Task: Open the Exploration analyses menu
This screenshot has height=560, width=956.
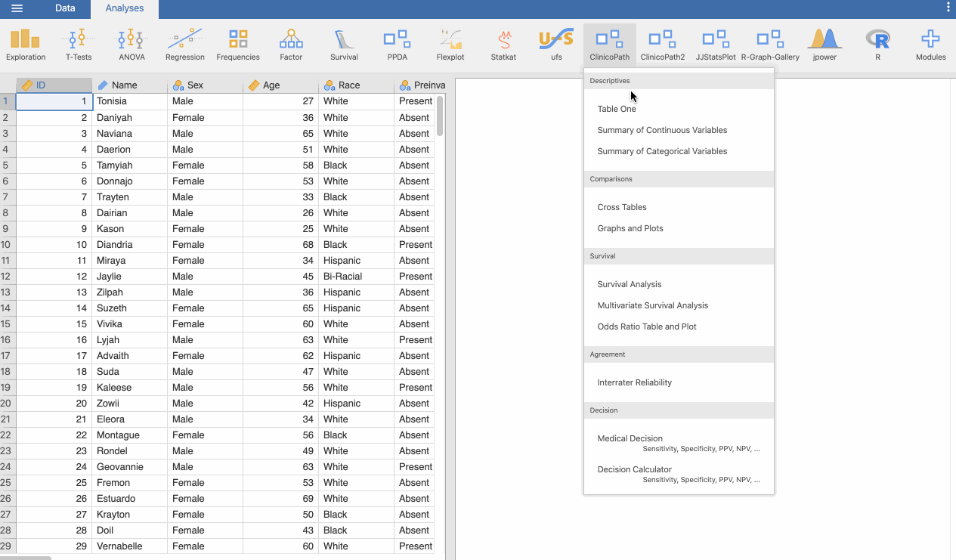Action: tap(26, 45)
